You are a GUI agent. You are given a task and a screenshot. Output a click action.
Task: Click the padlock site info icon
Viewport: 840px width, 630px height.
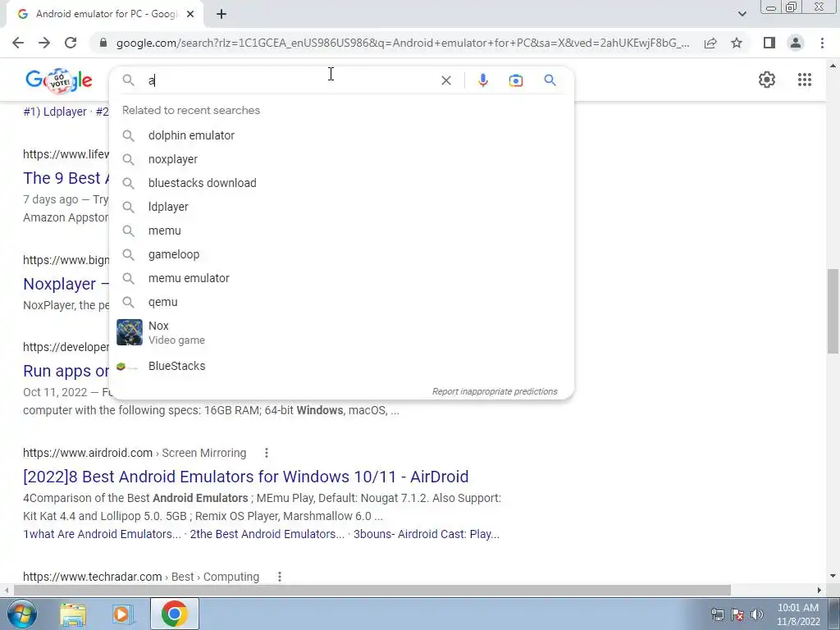point(103,43)
